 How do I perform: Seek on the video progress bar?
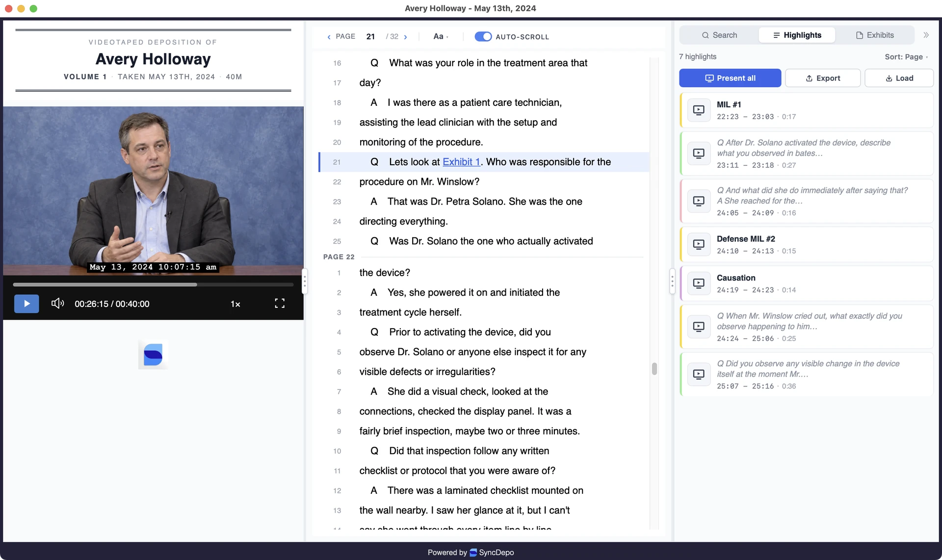(153, 284)
